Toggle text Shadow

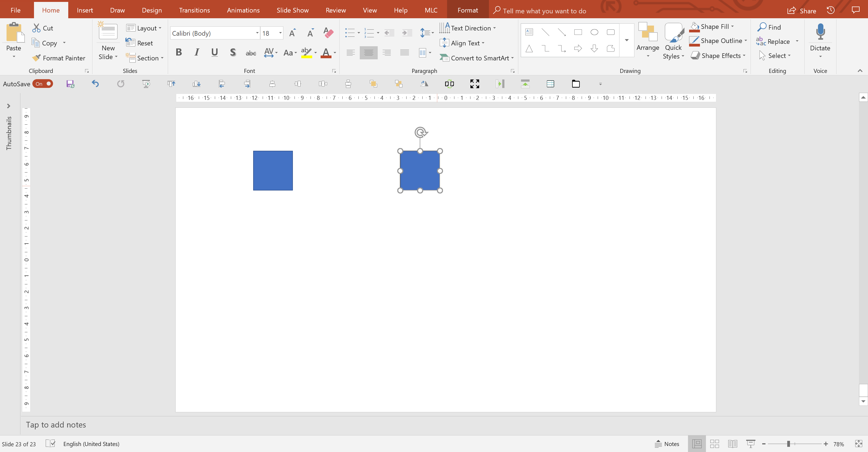click(232, 52)
